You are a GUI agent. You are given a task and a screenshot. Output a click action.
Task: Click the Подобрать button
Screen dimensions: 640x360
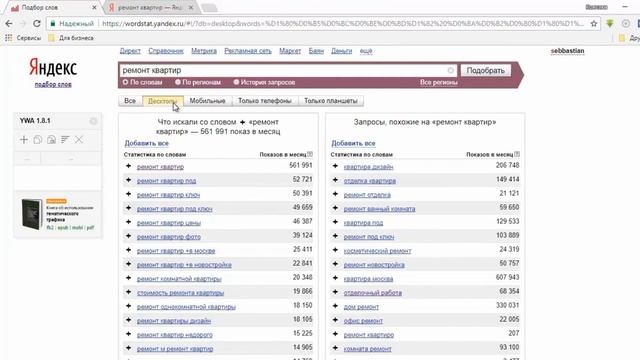coord(486,70)
